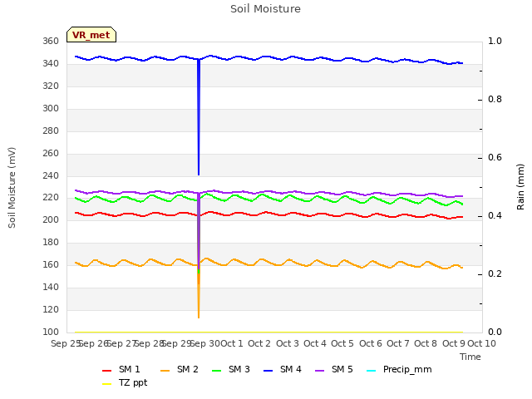
Task: Click the orange SM 2 spike bottom near 115
Action: click(x=199, y=316)
